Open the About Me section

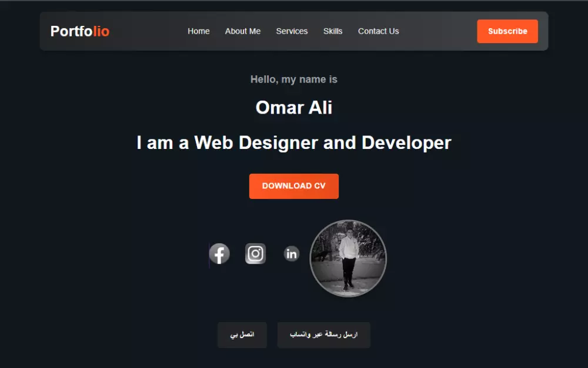click(x=243, y=31)
